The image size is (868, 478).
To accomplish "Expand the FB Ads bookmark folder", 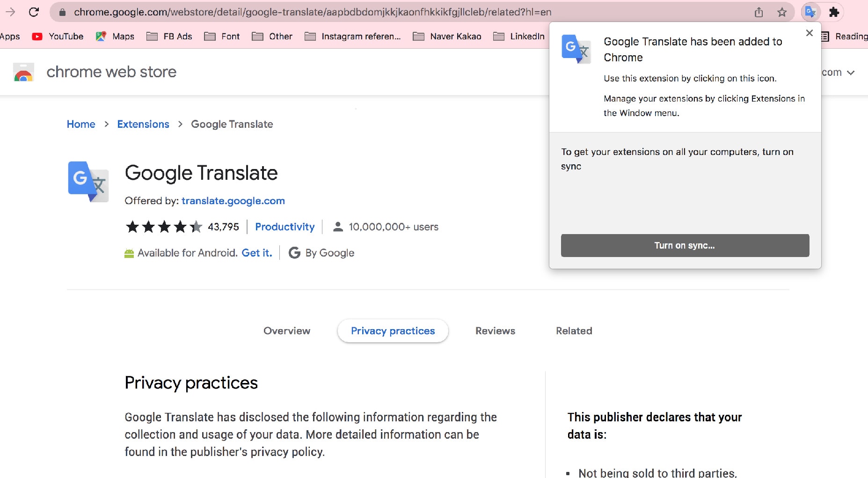I will click(169, 37).
